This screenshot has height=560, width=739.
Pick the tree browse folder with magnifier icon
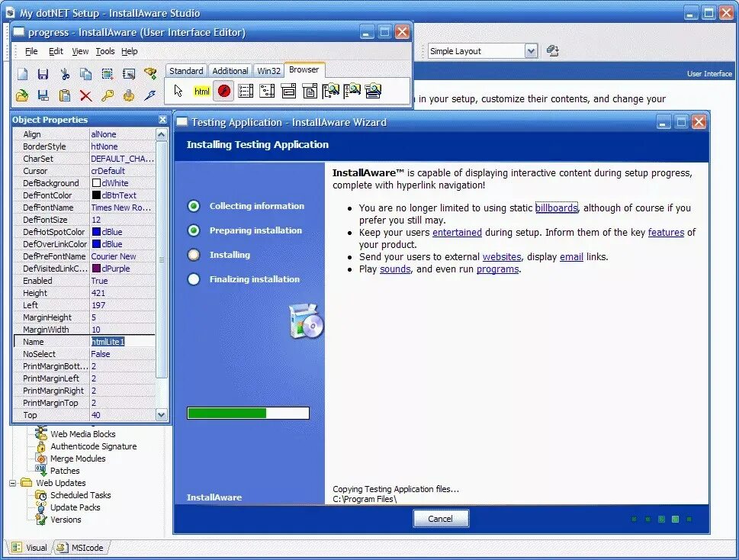pyautogui.click(x=331, y=91)
